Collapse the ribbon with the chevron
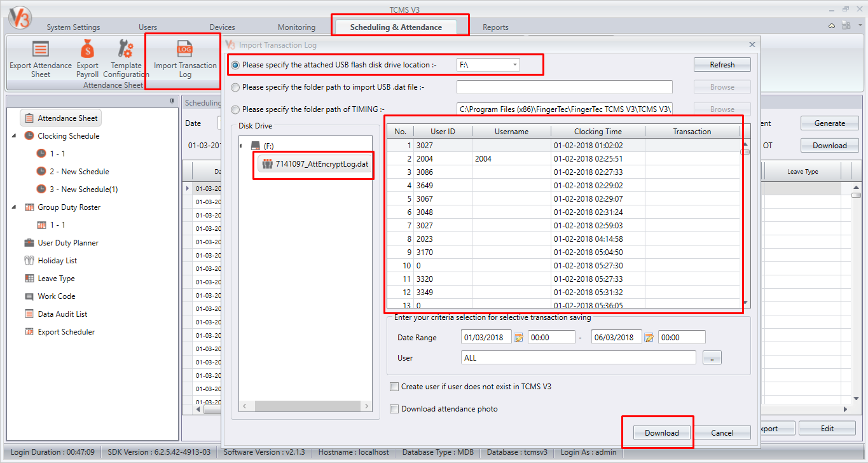This screenshot has height=463, width=868. (832, 26)
